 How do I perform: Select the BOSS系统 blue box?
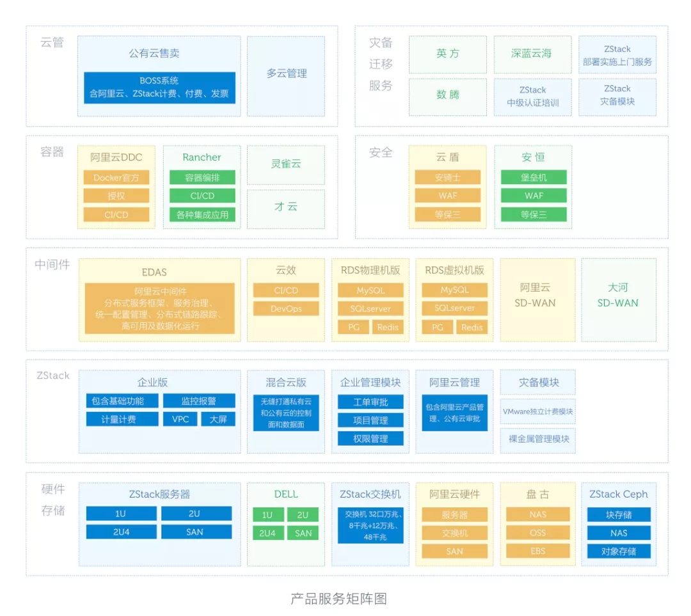(x=159, y=88)
